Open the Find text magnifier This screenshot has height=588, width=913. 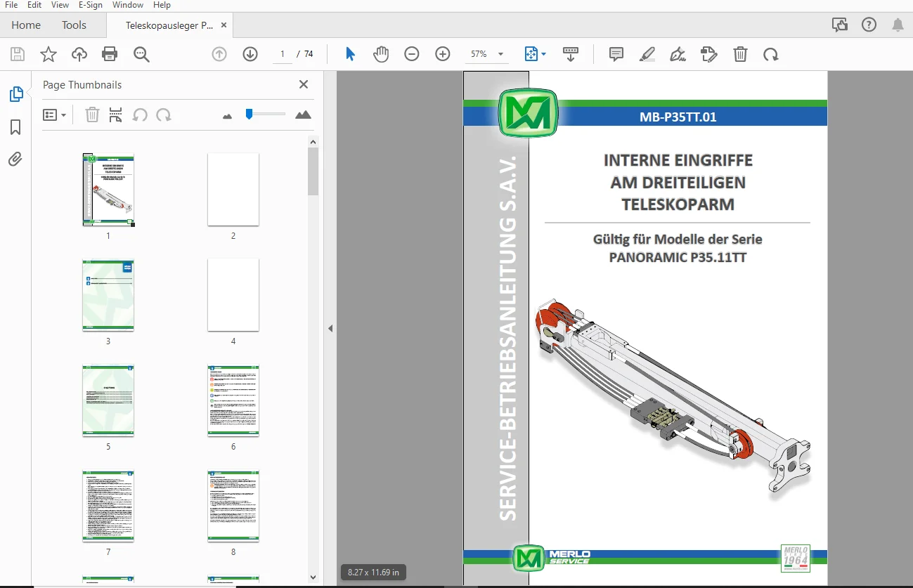tap(141, 54)
